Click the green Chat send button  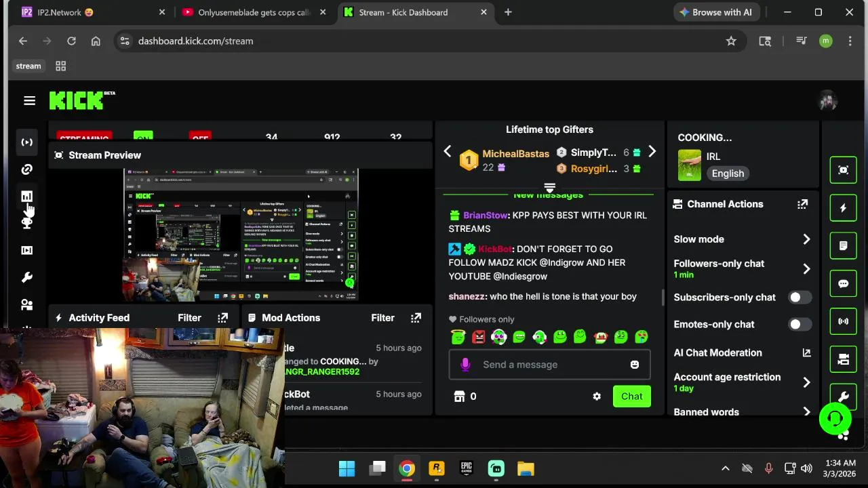(632, 396)
